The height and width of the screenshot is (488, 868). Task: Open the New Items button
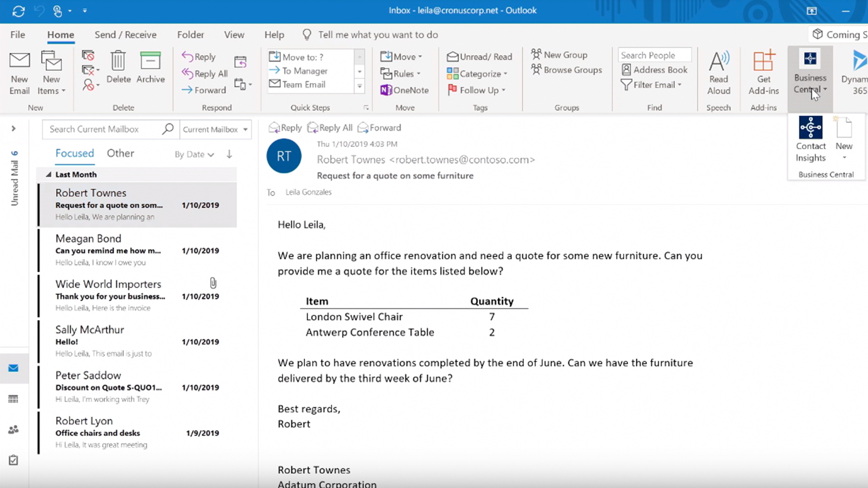click(51, 73)
